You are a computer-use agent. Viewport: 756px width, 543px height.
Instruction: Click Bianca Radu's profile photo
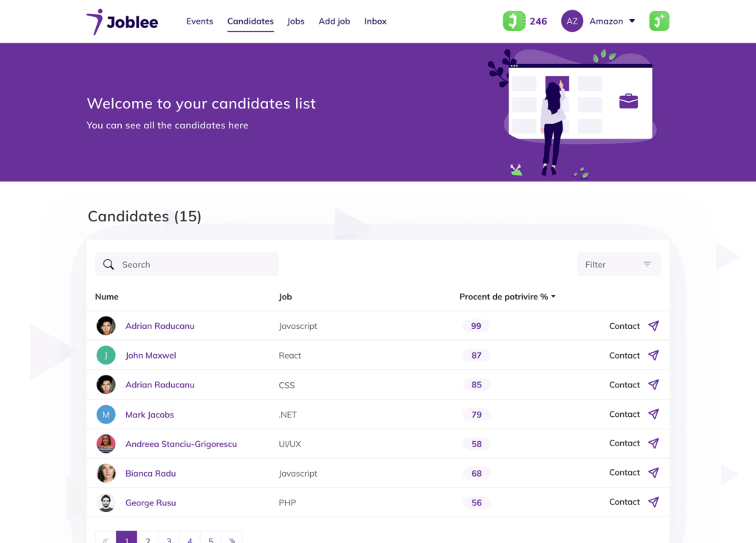point(106,473)
